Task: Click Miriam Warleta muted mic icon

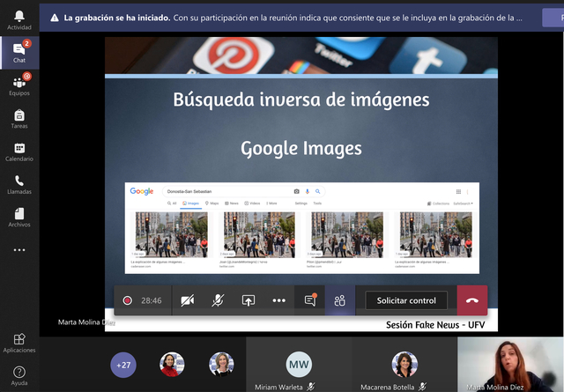Action: [311, 387]
